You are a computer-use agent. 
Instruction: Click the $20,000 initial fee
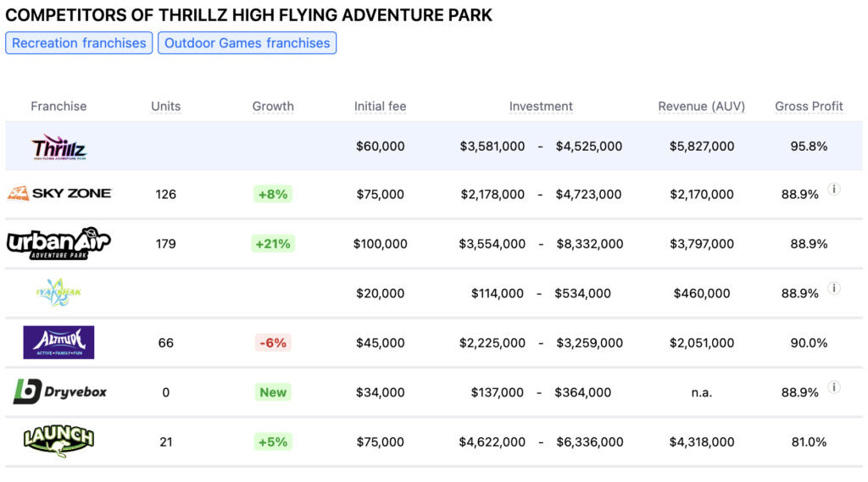coord(381,293)
